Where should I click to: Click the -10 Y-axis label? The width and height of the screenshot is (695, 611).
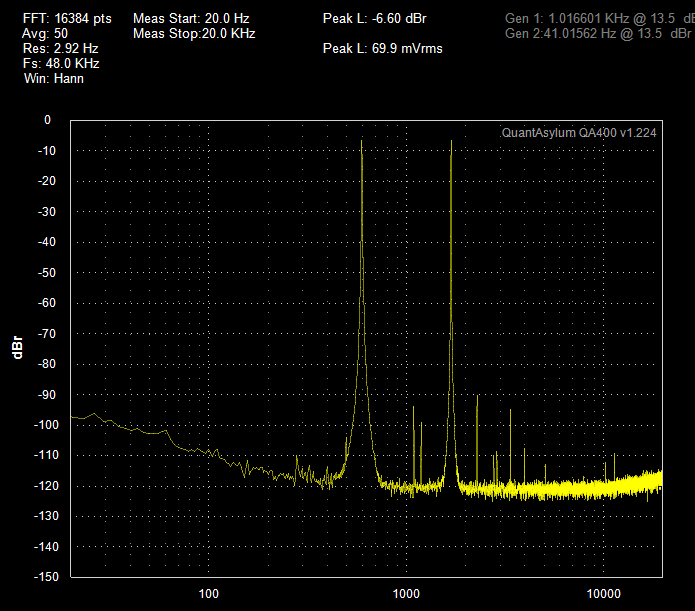[47, 151]
